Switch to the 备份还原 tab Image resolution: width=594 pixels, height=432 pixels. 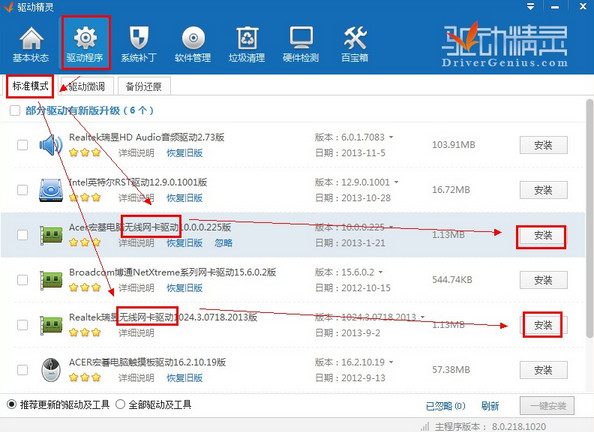(x=144, y=86)
